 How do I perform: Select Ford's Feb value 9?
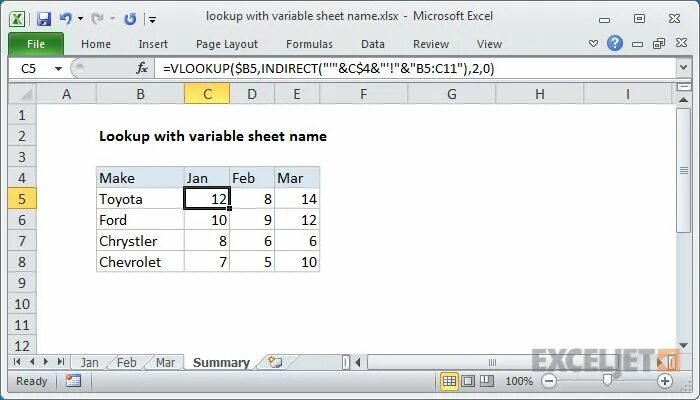pyautogui.click(x=252, y=220)
